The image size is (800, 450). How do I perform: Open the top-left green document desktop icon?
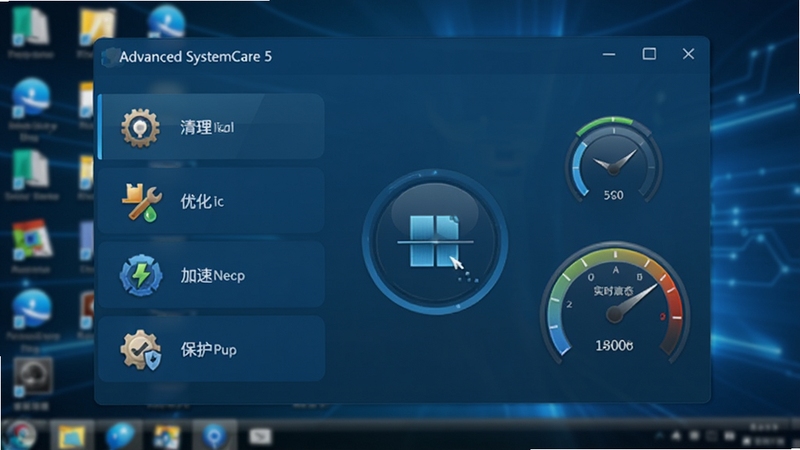click(x=30, y=27)
